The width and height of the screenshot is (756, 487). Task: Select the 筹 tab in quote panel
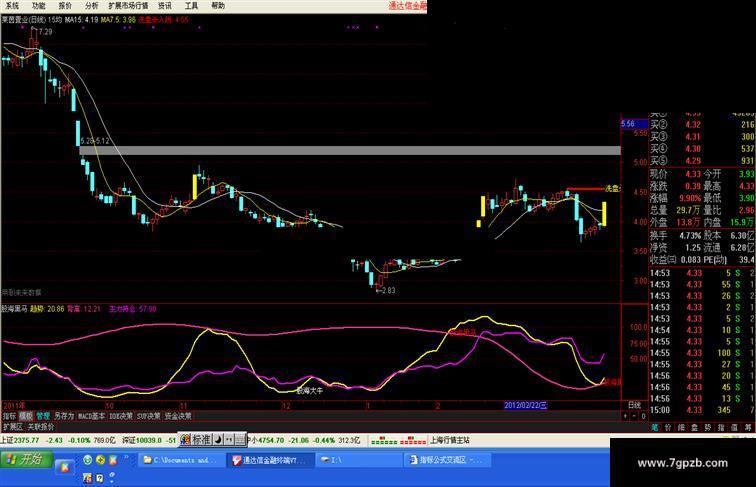click(x=748, y=427)
